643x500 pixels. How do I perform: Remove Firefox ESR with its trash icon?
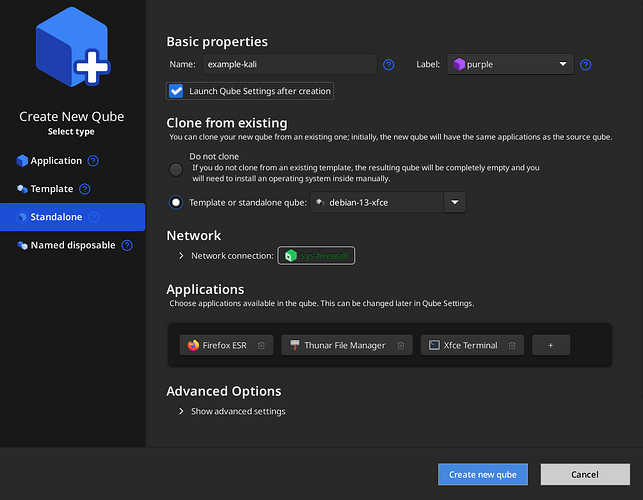pos(261,345)
